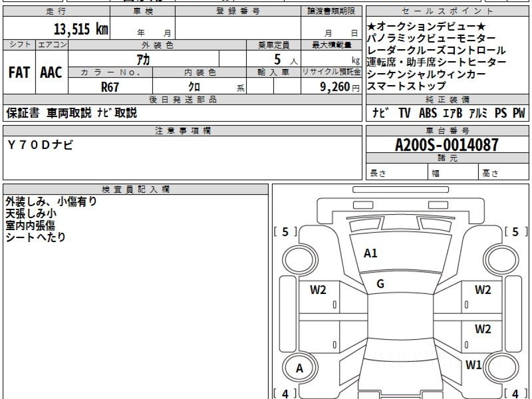
Task: Click the セールスポイント header
Action: pos(447,12)
